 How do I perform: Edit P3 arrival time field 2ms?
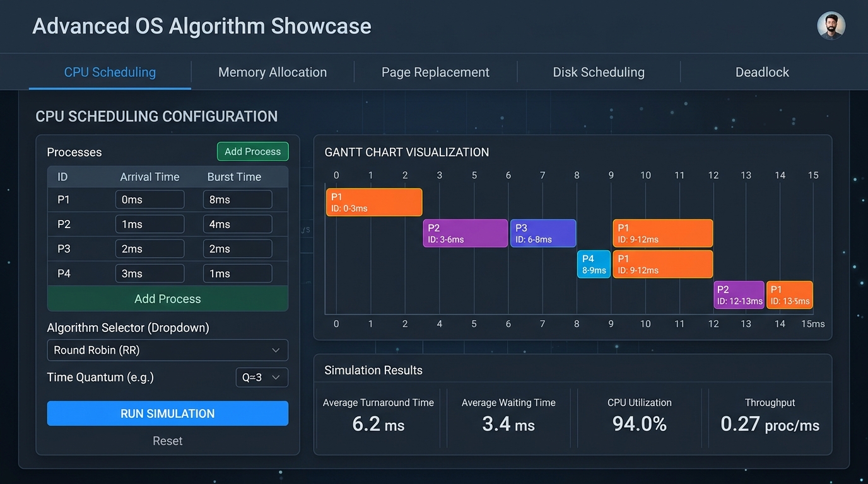pos(150,249)
